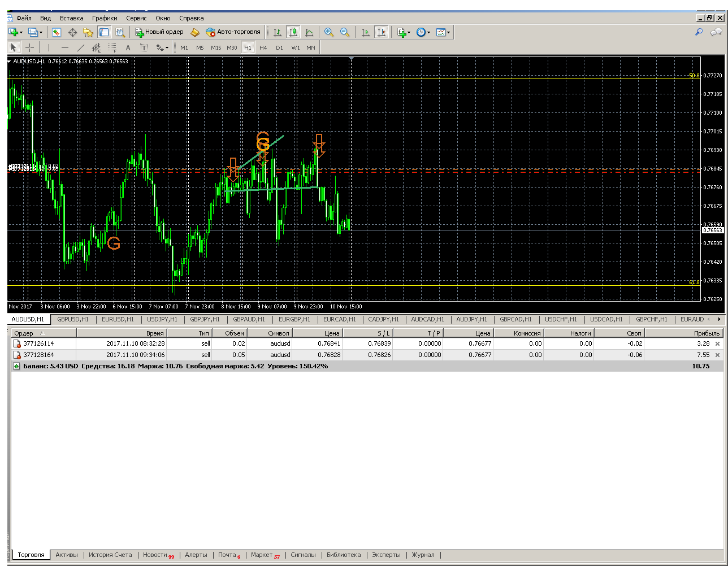This screenshot has height=566, width=728.
Task: Switch timeframe to H4
Action: (x=263, y=47)
